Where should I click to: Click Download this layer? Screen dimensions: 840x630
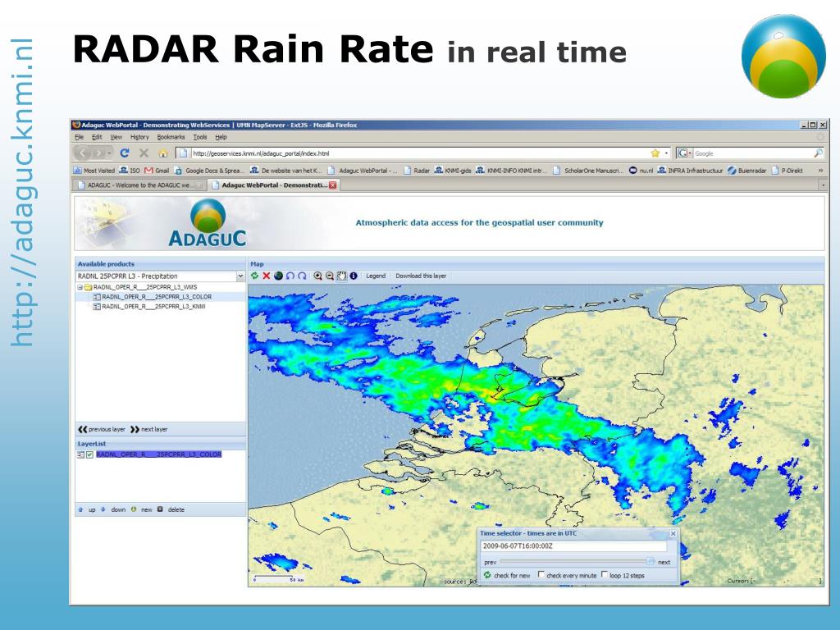pyautogui.click(x=421, y=276)
